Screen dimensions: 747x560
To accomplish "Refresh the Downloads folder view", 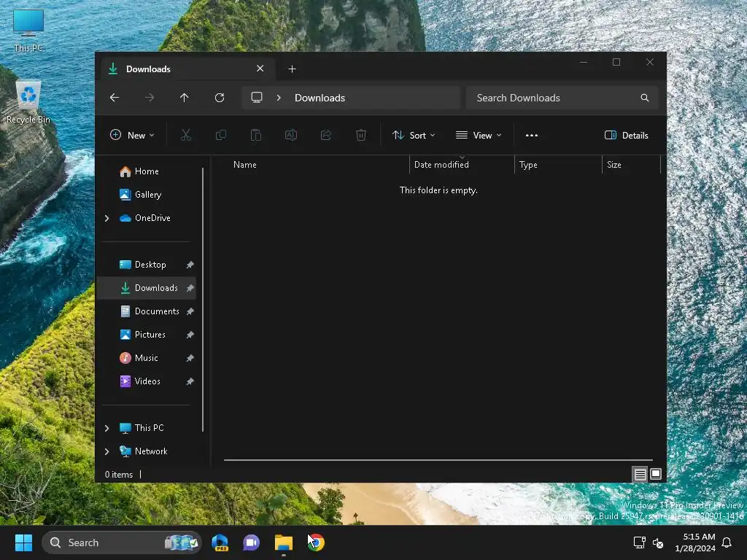I will click(219, 98).
